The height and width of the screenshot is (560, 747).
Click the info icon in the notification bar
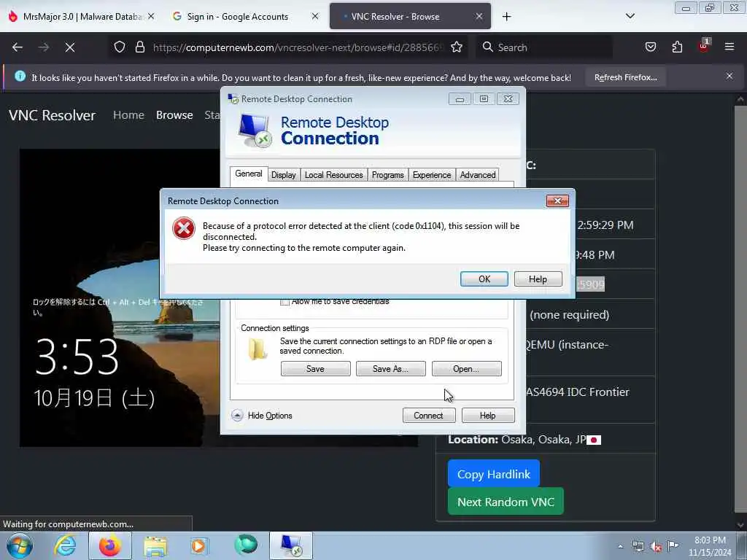pyautogui.click(x=20, y=76)
